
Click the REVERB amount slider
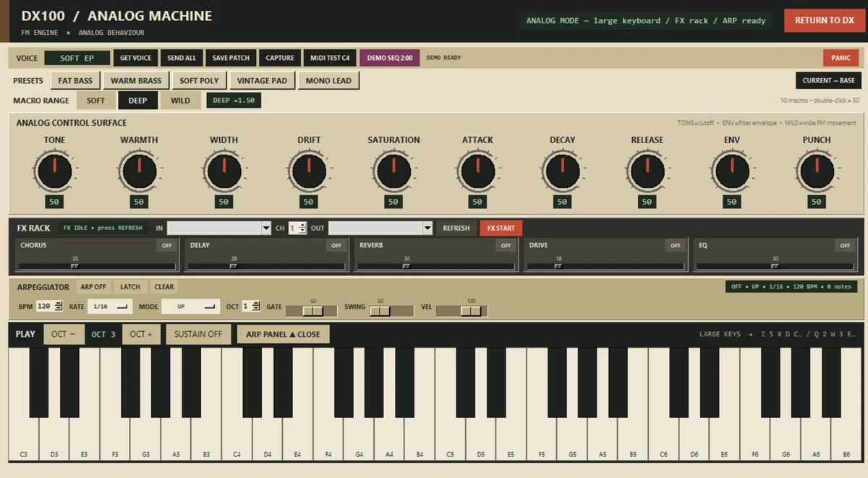[436, 266]
